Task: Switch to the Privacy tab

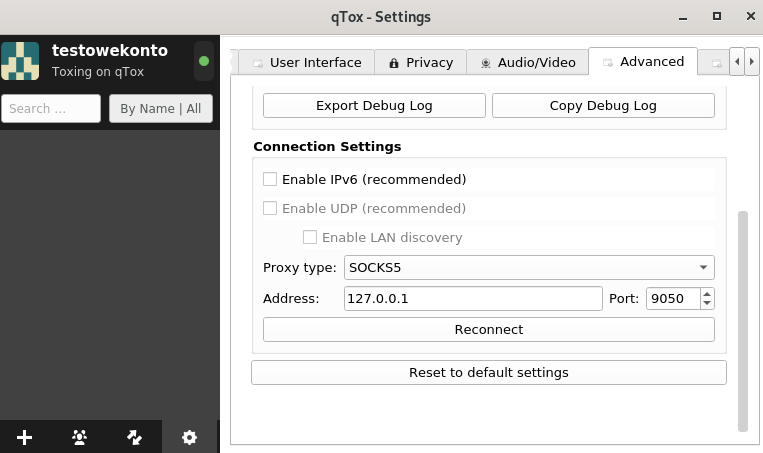Action: [420, 62]
